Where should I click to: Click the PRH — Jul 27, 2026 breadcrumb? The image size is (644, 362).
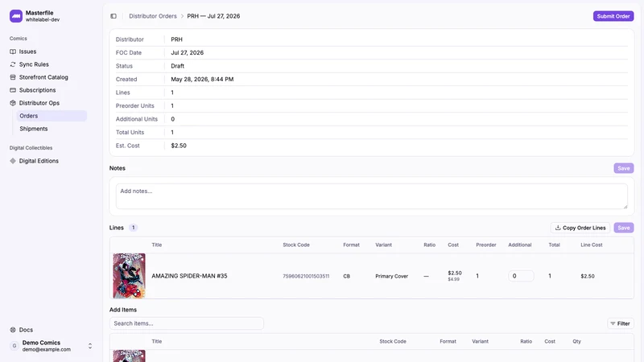(x=213, y=16)
